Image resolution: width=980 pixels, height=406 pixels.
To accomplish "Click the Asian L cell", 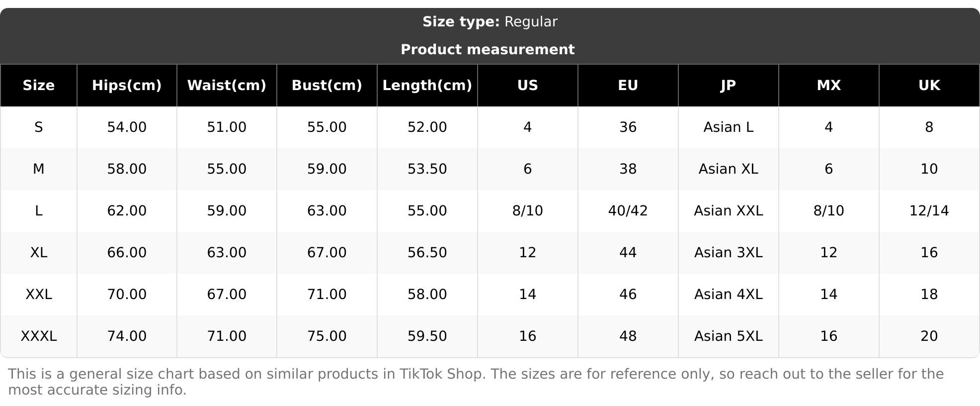I will [x=728, y=127].
